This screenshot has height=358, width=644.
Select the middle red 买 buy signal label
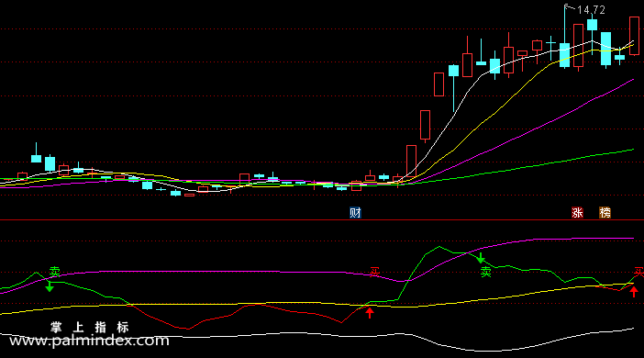(x=374, y=272)
